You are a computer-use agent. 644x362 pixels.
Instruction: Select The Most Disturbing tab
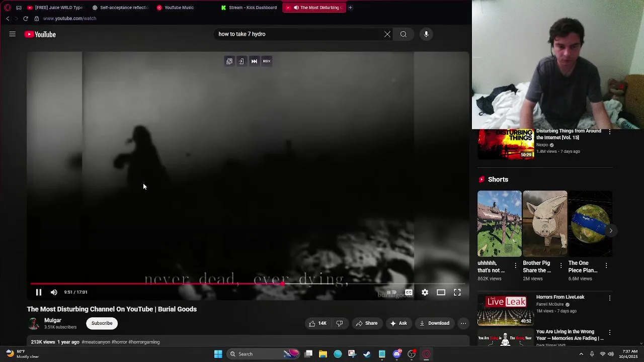point(314,8)
